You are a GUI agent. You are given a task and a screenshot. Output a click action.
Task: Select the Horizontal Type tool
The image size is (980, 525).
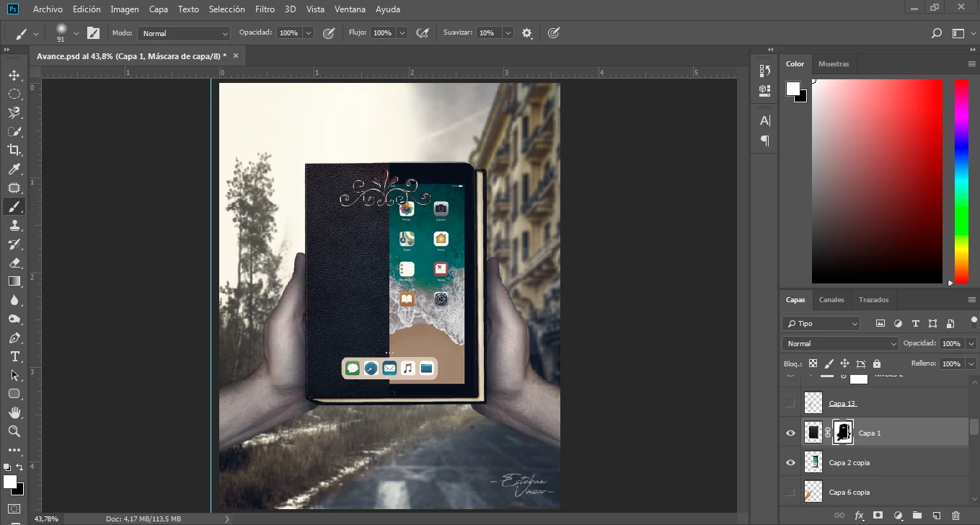14,356
